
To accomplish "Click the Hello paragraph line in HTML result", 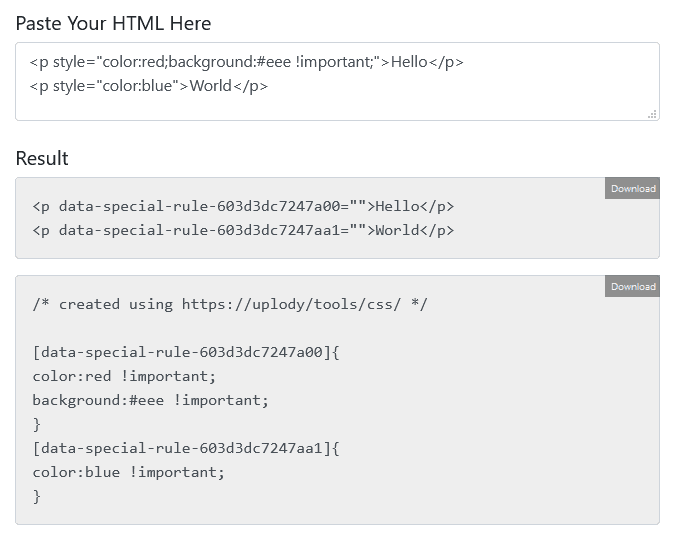I will (243, 207).
